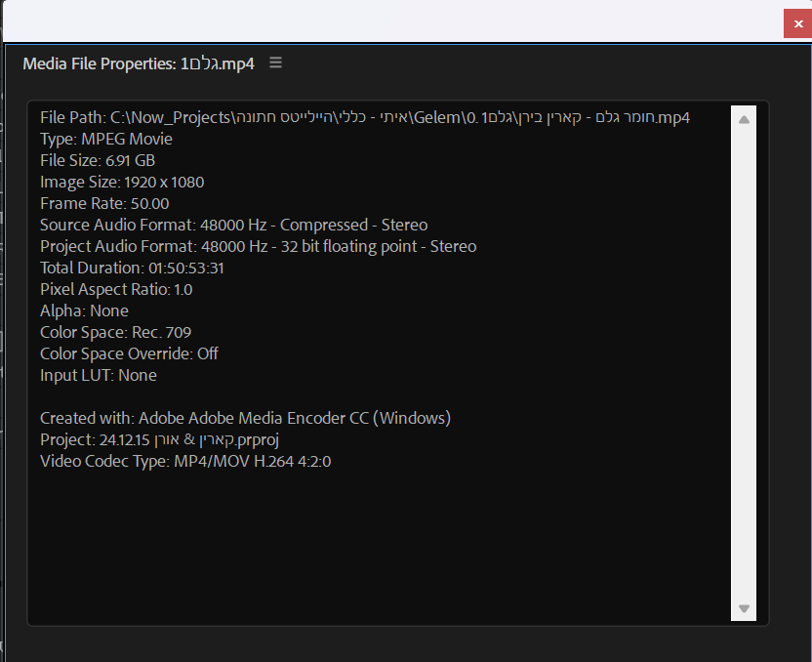Click the Color Space: Rec. 709 line
Image resolution: width=812 pixels, height=662 pixels.
coord(115,332)
